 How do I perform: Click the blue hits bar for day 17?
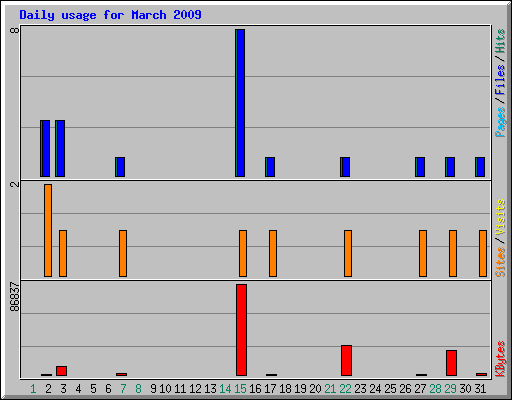point(270,167)
